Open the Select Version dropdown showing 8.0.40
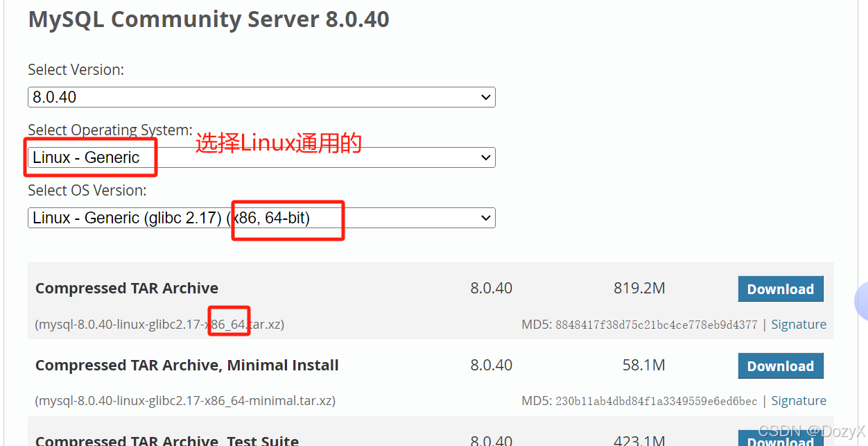 coord(261,97)
